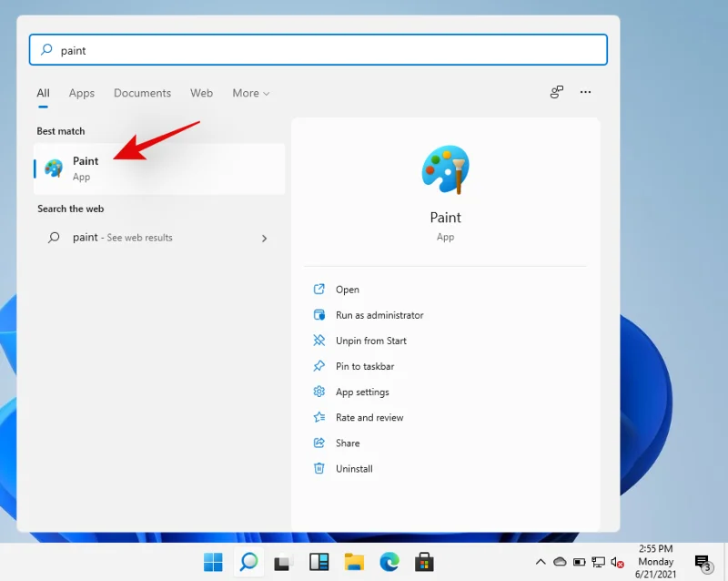Select Run as administrator option
Viewport: 728px width, 581px height.
(x=379, y=315)
